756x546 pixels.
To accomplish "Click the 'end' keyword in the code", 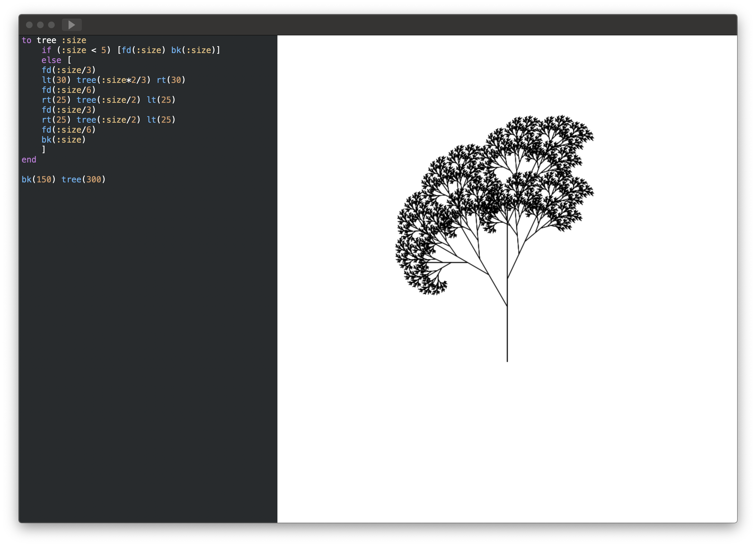I will [x=29, y=160].
